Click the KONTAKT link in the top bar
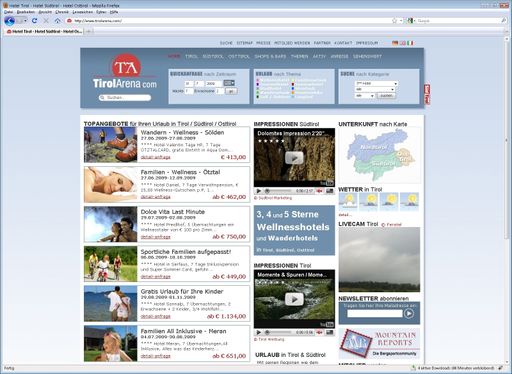 click(343, 43)
